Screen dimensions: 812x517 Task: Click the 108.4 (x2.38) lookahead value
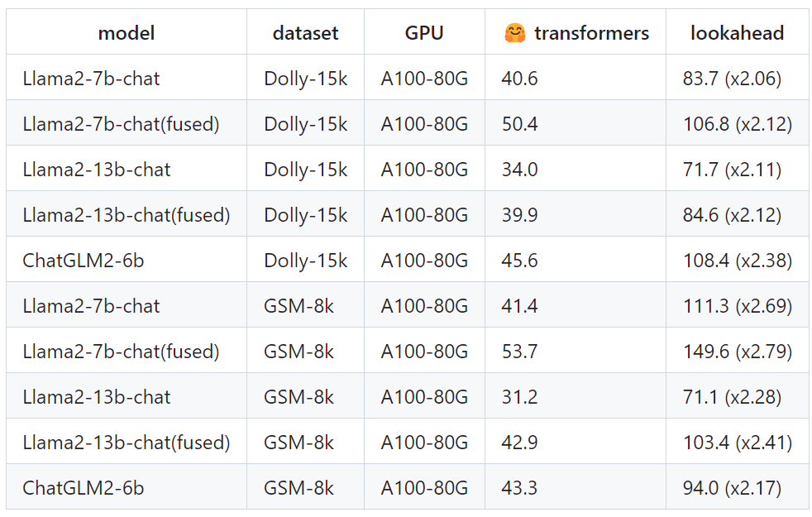(738, 260)
